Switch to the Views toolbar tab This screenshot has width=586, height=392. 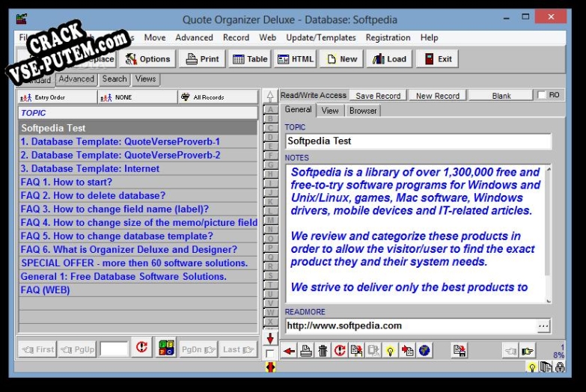(x=145, y=79)
